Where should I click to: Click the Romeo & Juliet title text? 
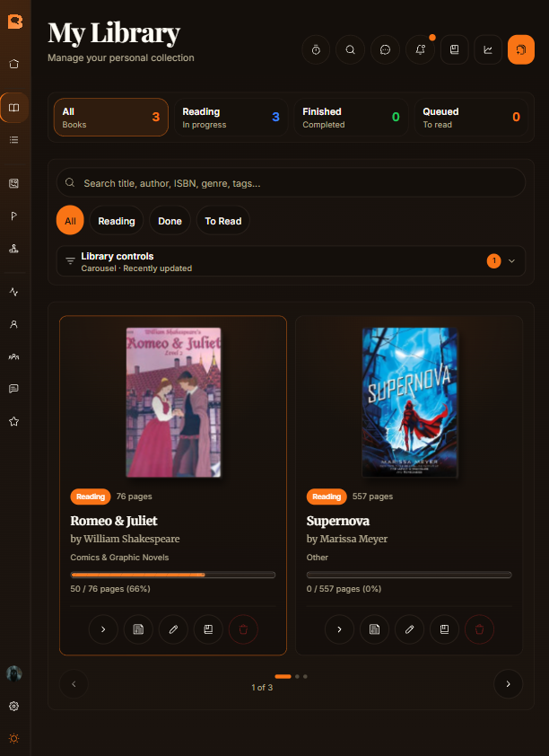tap(114, 521)
